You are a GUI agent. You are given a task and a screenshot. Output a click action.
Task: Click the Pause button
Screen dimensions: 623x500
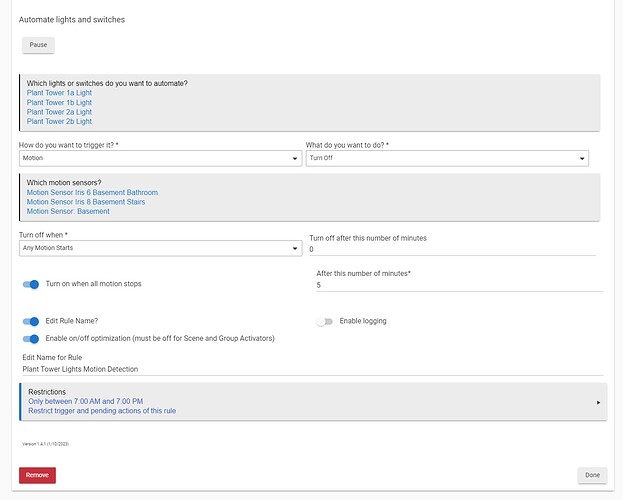tap(38, 45)
